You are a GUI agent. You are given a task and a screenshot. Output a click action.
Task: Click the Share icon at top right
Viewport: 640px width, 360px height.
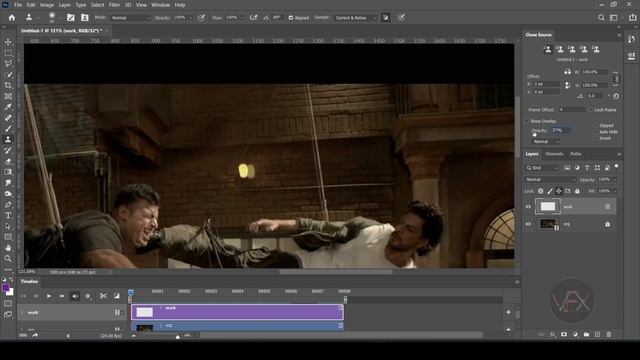633,18
